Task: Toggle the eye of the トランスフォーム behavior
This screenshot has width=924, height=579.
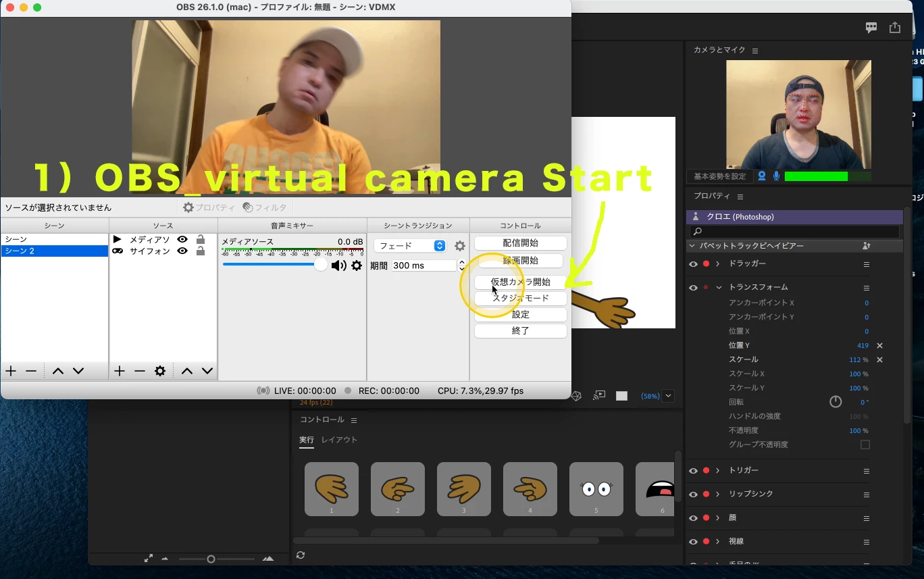Action: coord(693,287)
